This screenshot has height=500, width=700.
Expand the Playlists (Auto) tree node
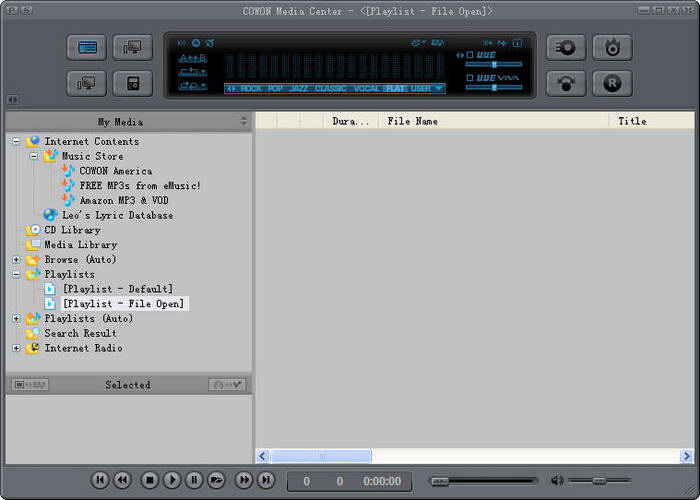tap(16, 318)
